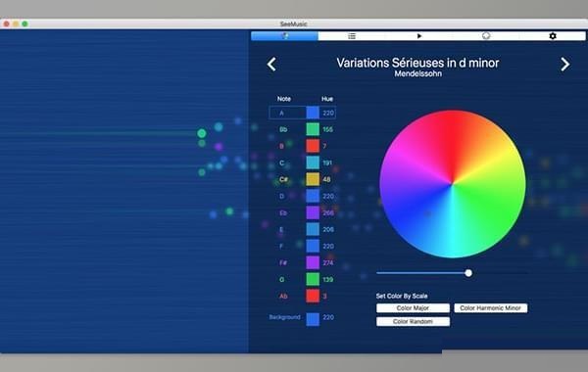Select the A note row
This screenshot has height=372, width=588.
302,113
